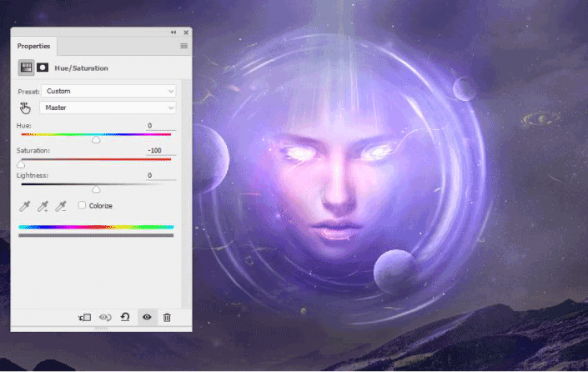588x372 pixels.
Task: Click the Saturation label
Action: (x=33, y=150)
